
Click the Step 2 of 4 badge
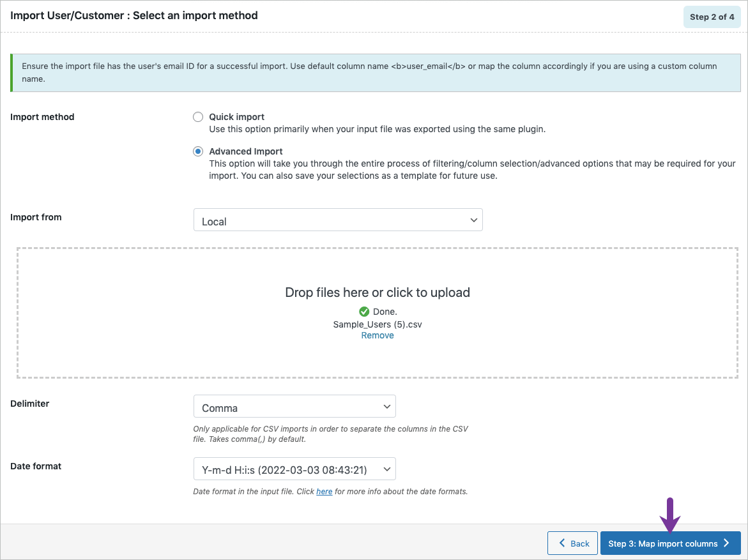[712, 17]
